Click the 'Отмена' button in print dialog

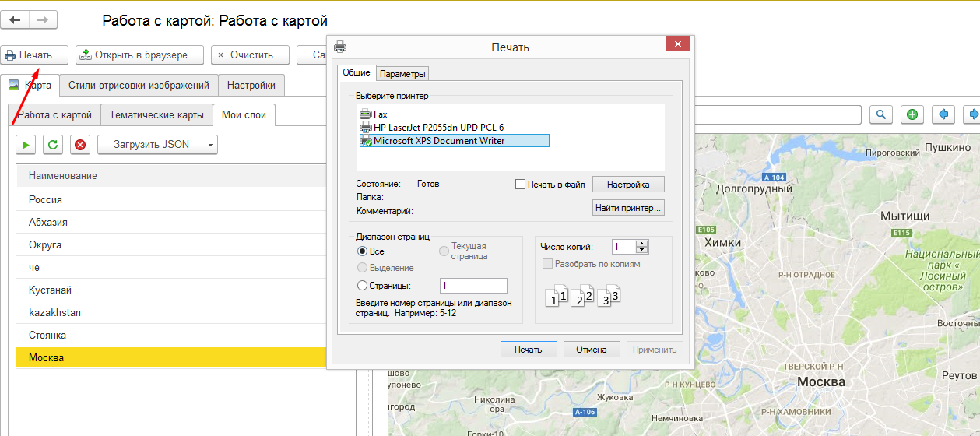coord(592,350)
